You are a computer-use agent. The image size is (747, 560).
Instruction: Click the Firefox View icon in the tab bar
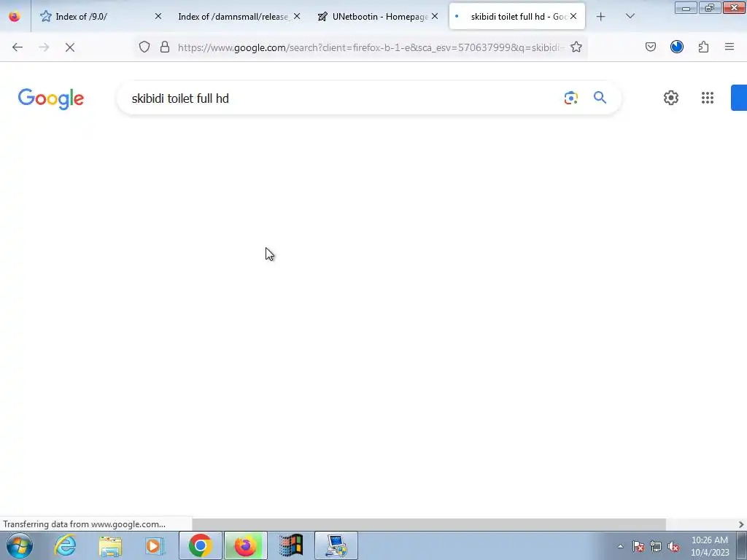(15, 16)
